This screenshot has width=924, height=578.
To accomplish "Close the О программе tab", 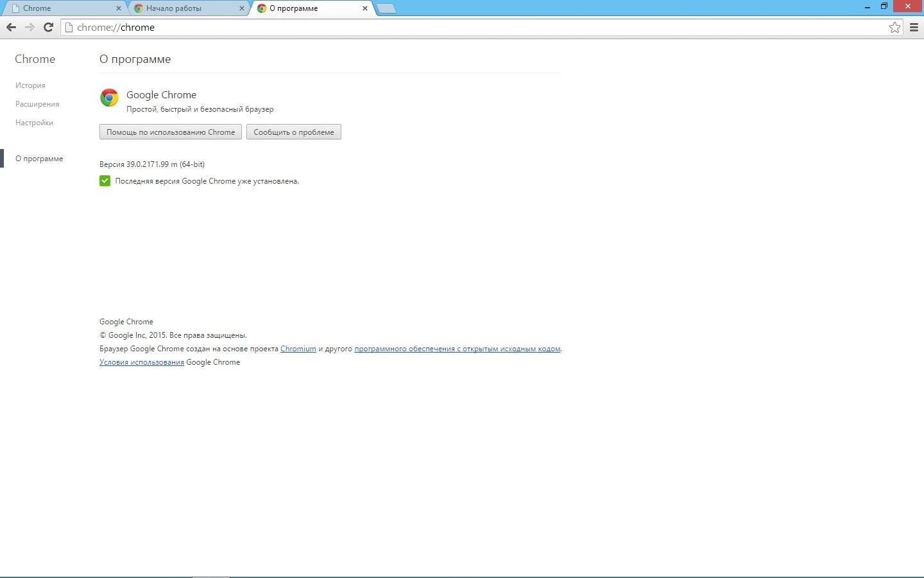I will click(x=365, y=8).
